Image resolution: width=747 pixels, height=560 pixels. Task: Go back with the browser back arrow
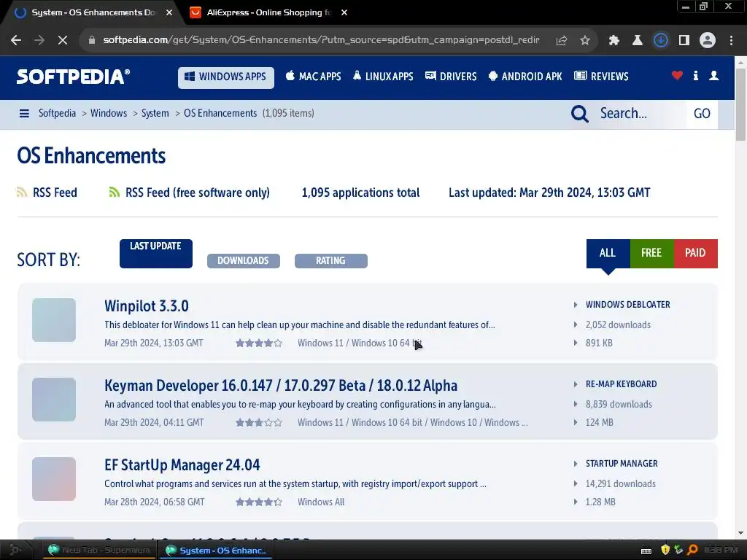point(16,41)
